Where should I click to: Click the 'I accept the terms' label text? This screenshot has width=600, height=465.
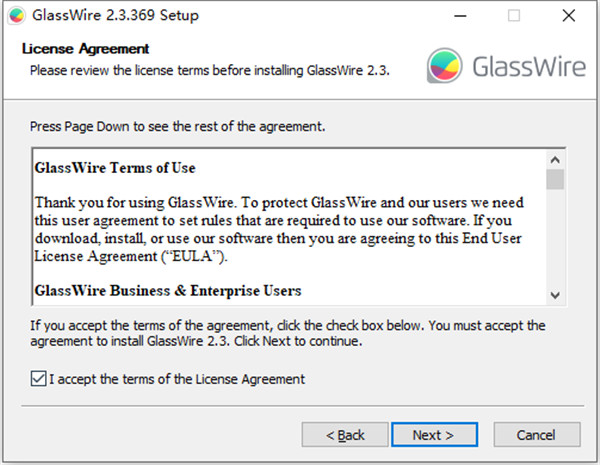177,379
